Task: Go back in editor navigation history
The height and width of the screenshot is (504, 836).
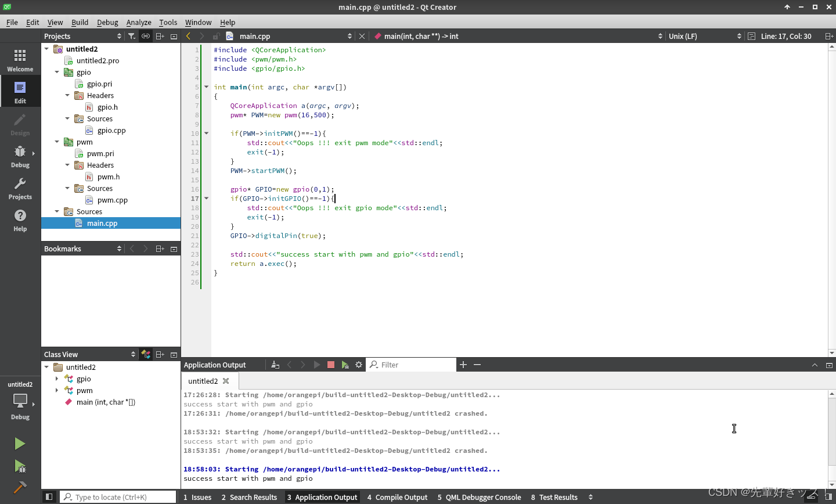Action: point(188,36)
